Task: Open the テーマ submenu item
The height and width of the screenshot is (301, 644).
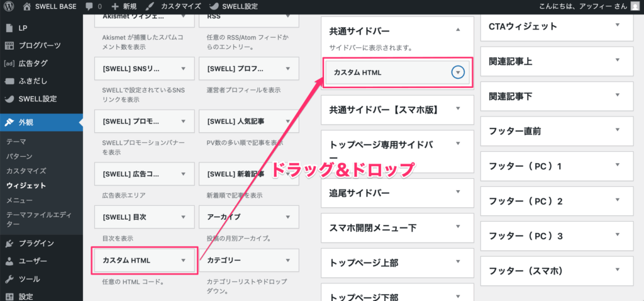Action: tap(16, 142)
